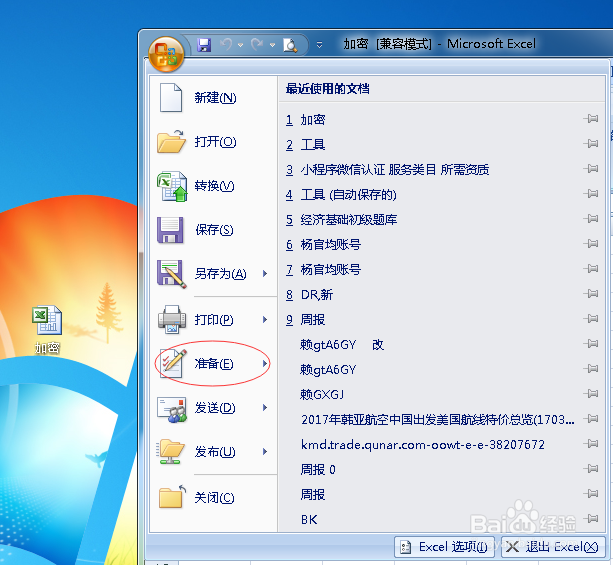
Task: Open Customize Quick Access Toolbar dropdown
Action: pyautogui.click(x=319, y=45)
